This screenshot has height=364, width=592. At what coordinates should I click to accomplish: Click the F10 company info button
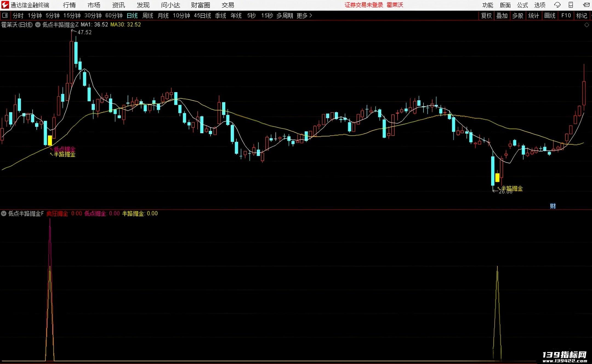(566, 16)
